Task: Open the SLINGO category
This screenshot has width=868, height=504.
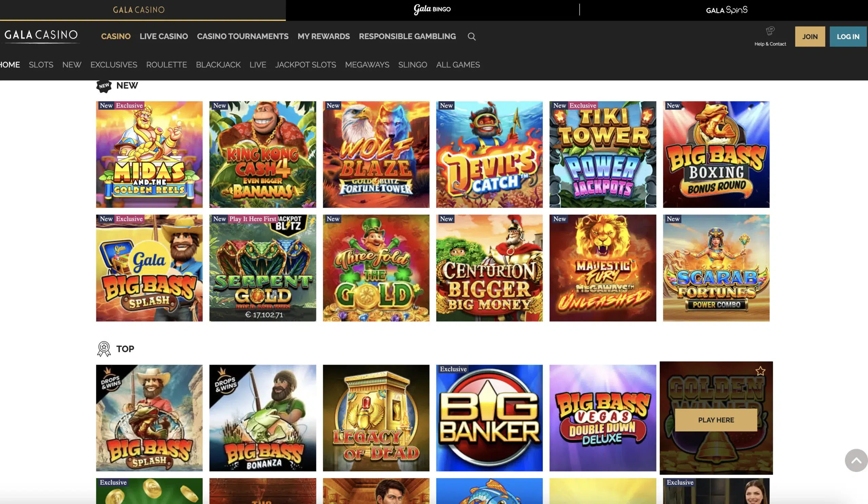Action: point(413,65)
